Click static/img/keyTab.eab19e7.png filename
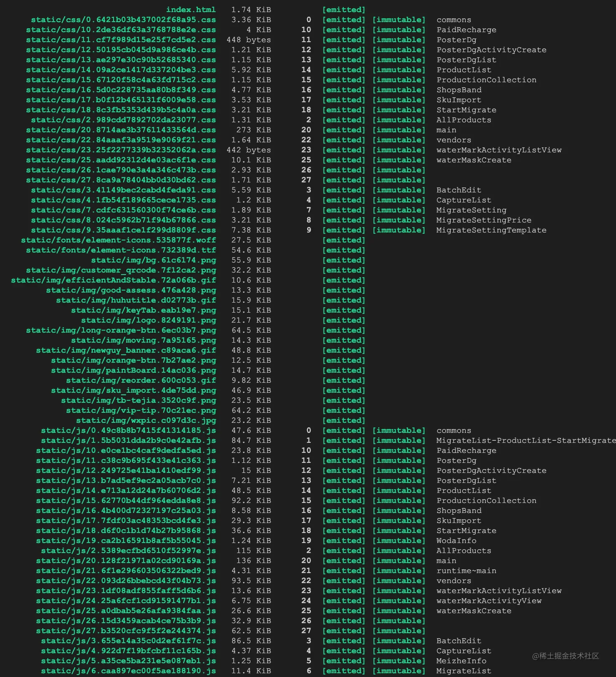Viewport: 616px width, 677px height. 144,310
